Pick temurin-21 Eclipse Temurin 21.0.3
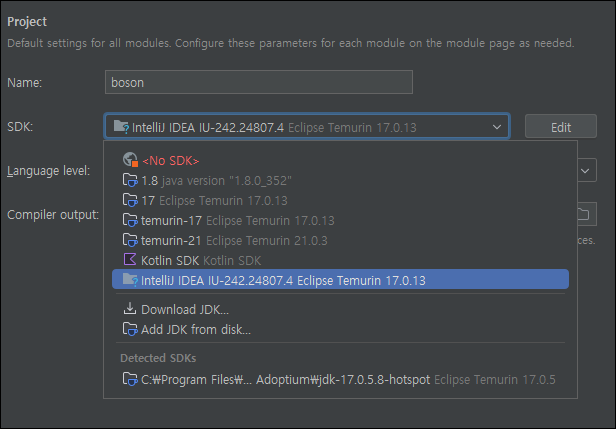Viewport: 616px width, 429px height. point(340,240)
